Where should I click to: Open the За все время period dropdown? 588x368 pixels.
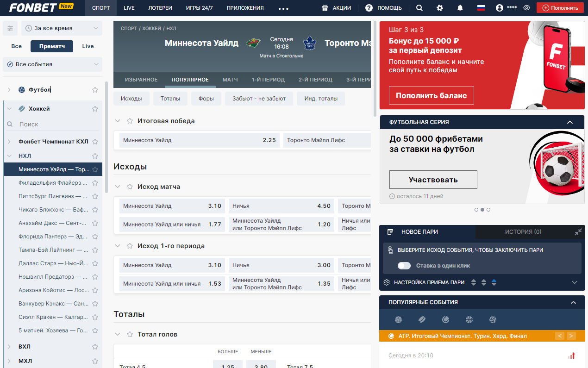(62, 28)
